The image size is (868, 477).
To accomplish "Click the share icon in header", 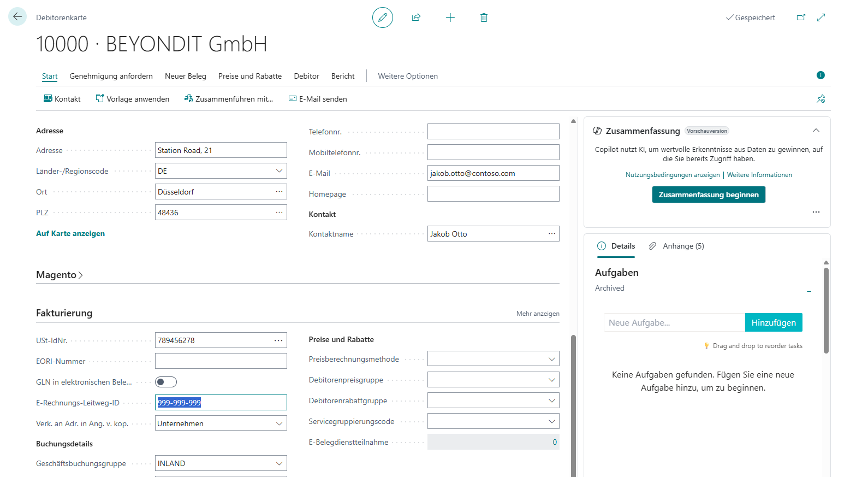I will (x=416, y=17).
